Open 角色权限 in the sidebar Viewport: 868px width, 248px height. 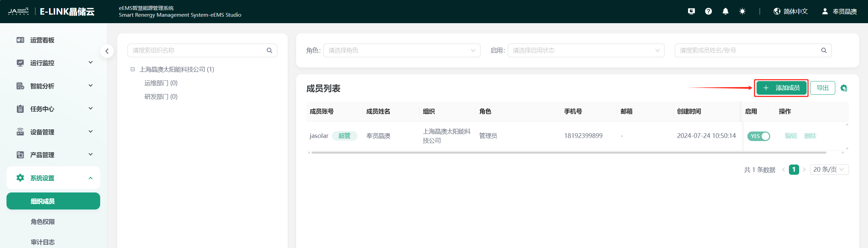(x=43, y=222)
